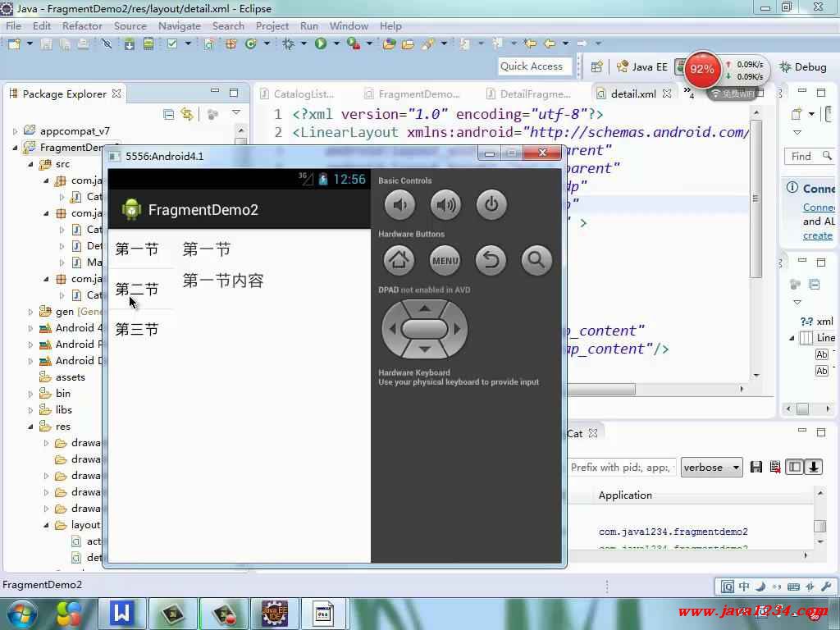Click the editor vertical scrollbar thumb
The height and width of the screenshot is (630, 840).
click(756, 199)
